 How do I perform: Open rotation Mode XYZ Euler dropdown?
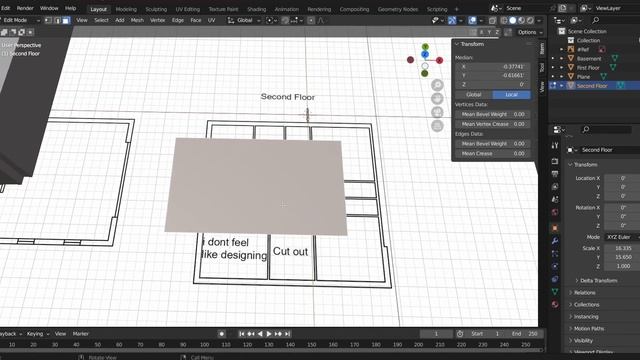point(621,237)
